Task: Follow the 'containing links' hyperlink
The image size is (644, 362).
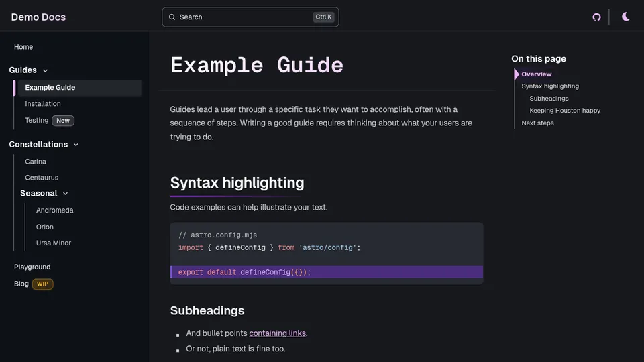Action: [x=277, y=333]
